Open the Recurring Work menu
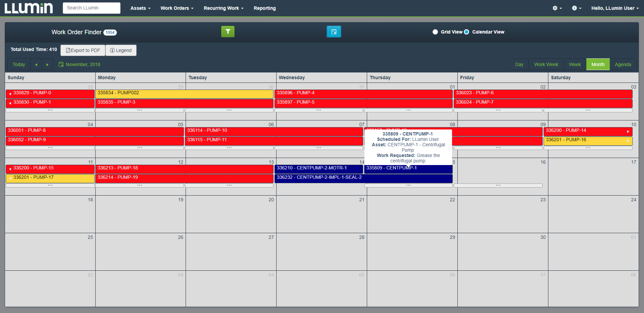This screenshot has width=644, height=313. click(223, 8)
